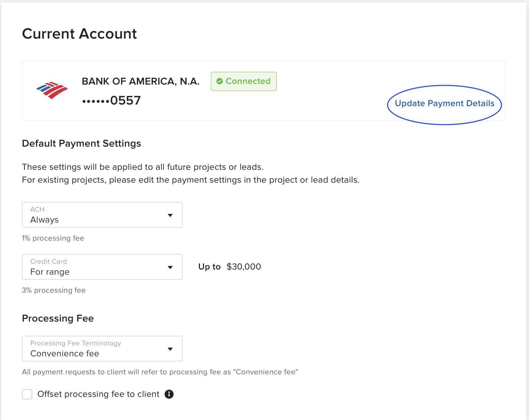Click the Processing Fee section heading
This screenshot has width=529, height=420.
coord(58,318)
